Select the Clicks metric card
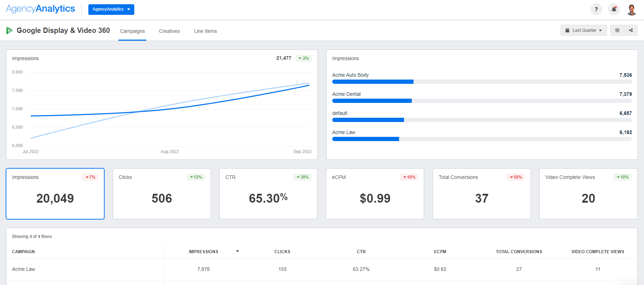The width and height of the screenshot is (644, 285). click(x=162, y=194)
